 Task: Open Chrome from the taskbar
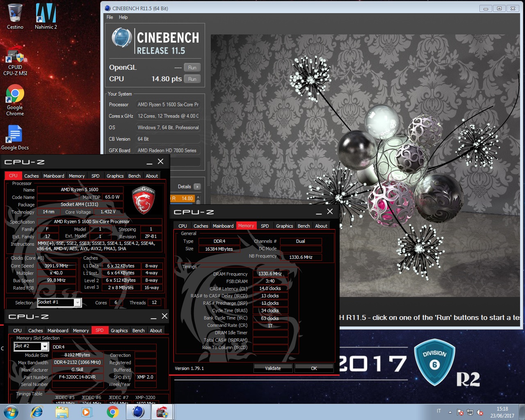112,412
